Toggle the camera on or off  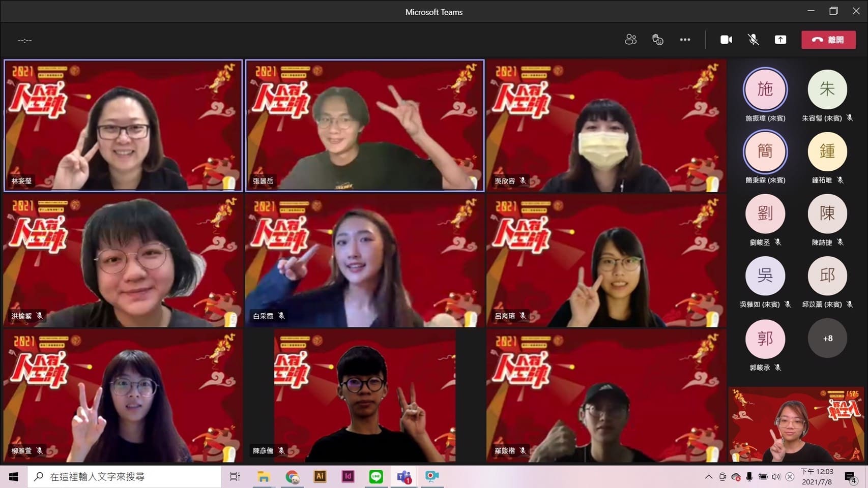[x=726, y=40]
